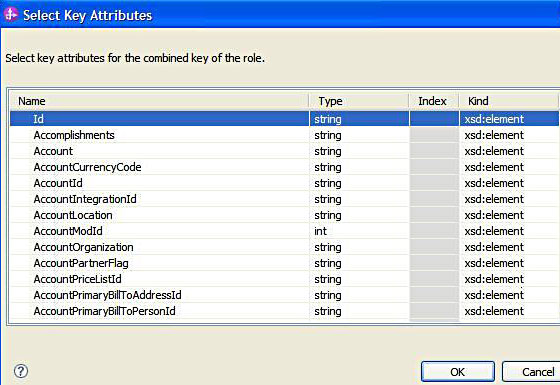Viewport: 560px width, 385px height.
Task: Click the help question mark icon
Action: [x=21, y=371]
